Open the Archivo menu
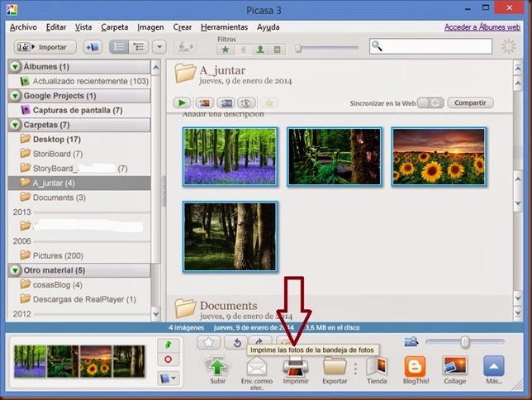Viewport: 532px width, 400px height. click(x=23, y=26)
